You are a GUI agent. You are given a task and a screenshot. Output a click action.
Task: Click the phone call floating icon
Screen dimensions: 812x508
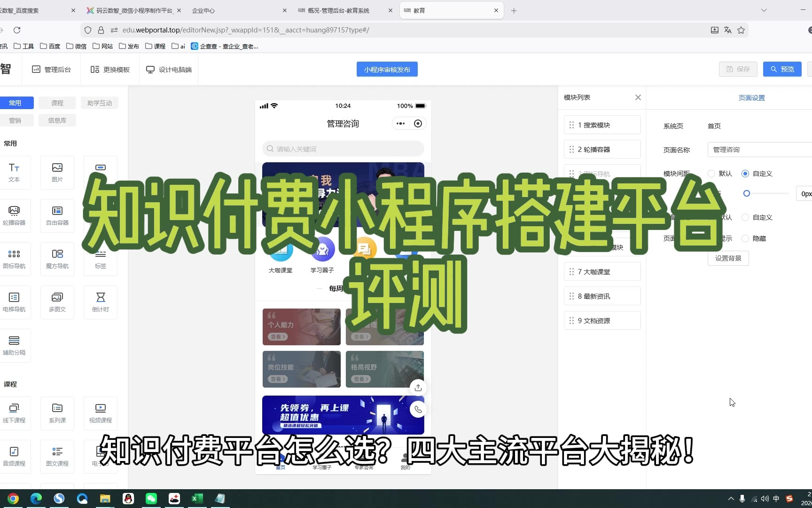click(x=418, y=409)
